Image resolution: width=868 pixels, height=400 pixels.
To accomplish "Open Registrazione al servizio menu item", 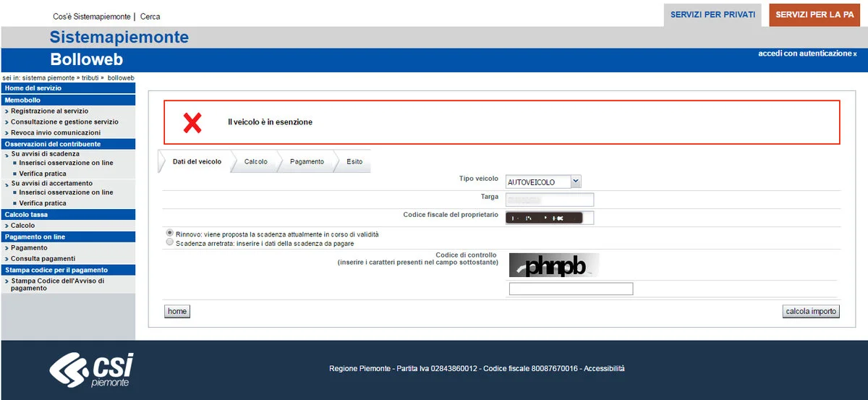I will tap(49, 111).
